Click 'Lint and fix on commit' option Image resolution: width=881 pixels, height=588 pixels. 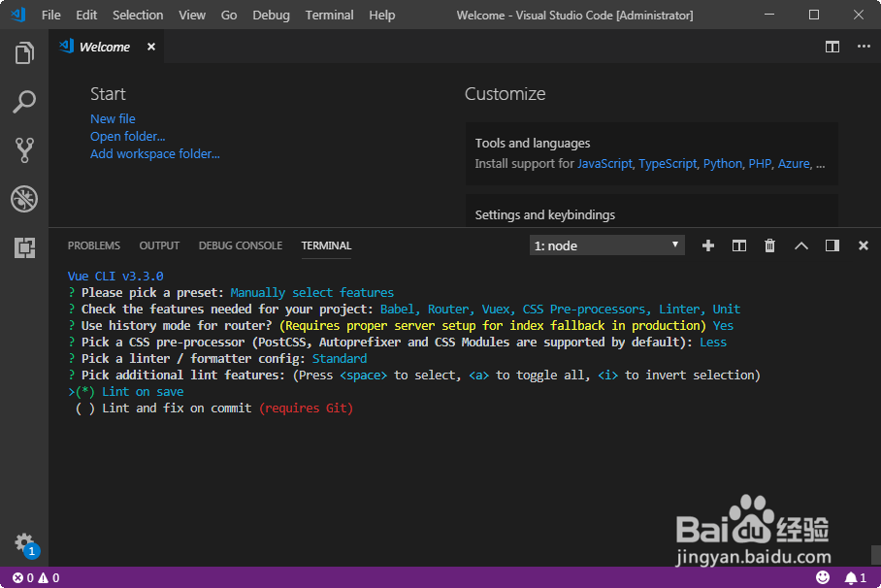click(177, 408)
